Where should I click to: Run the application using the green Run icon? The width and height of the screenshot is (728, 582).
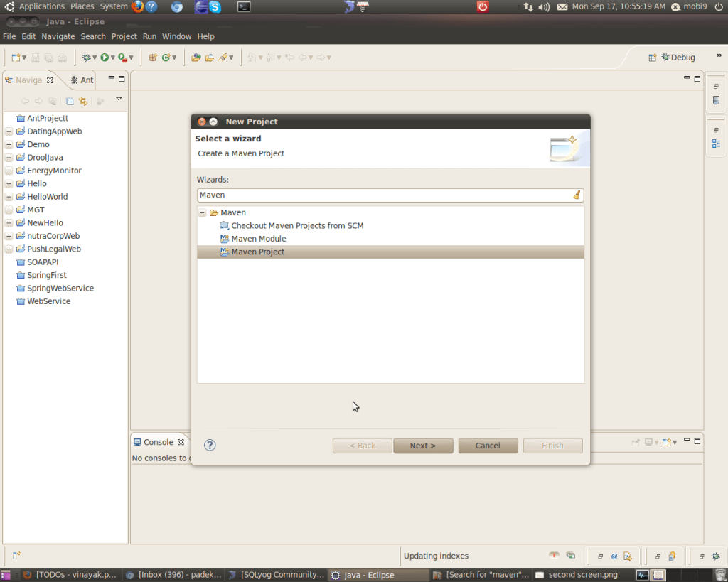(x=105, y=57)
